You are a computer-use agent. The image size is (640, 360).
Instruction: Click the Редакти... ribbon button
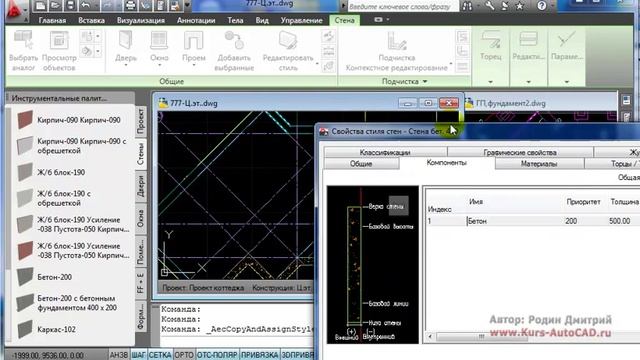point(529,46)
